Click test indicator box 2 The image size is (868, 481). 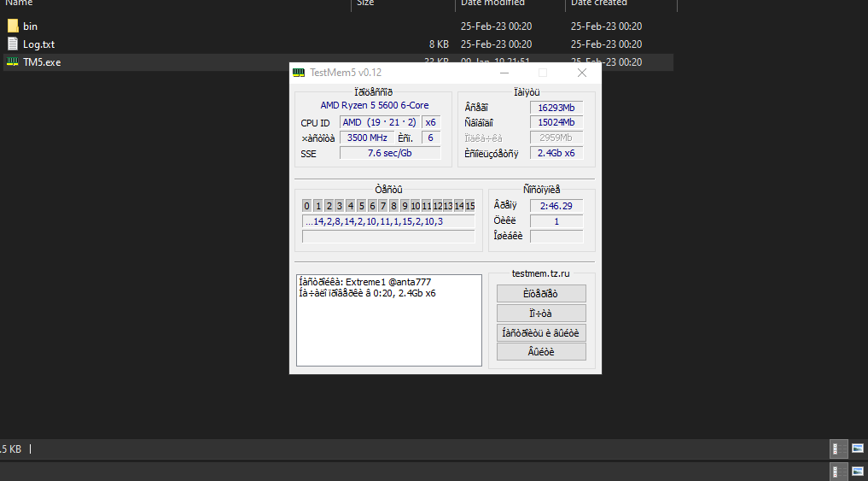[329, 206]
